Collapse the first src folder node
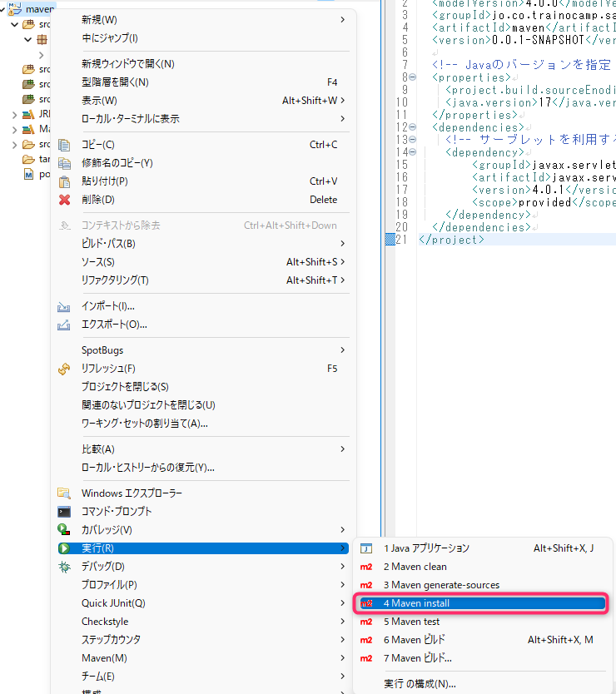This screenshot has width=616, height=694. click(15, 24)
